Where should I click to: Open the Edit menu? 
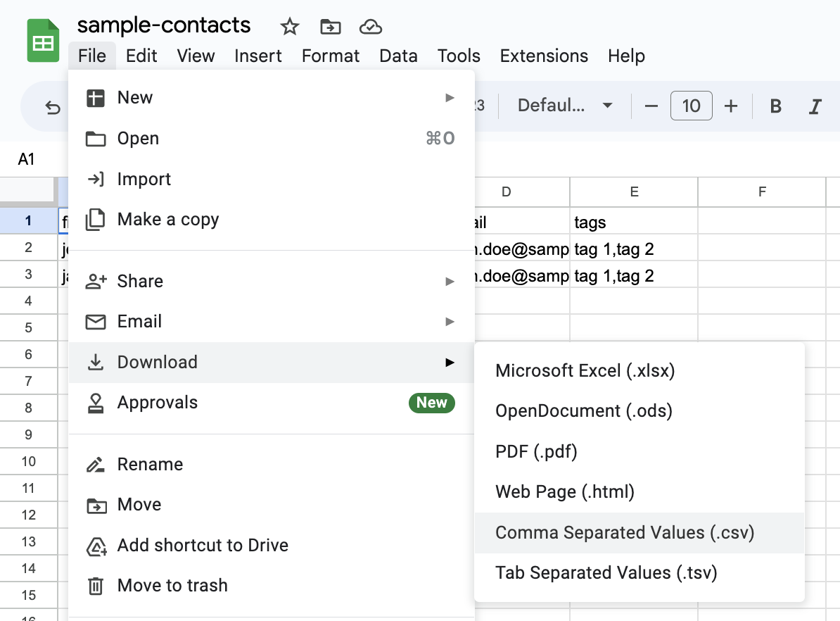click(x=141, y=56)
